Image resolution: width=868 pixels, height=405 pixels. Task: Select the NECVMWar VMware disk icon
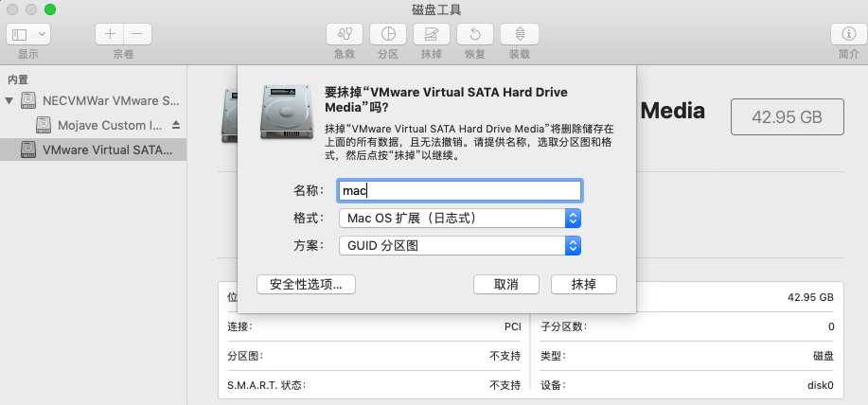coord(28,100)
